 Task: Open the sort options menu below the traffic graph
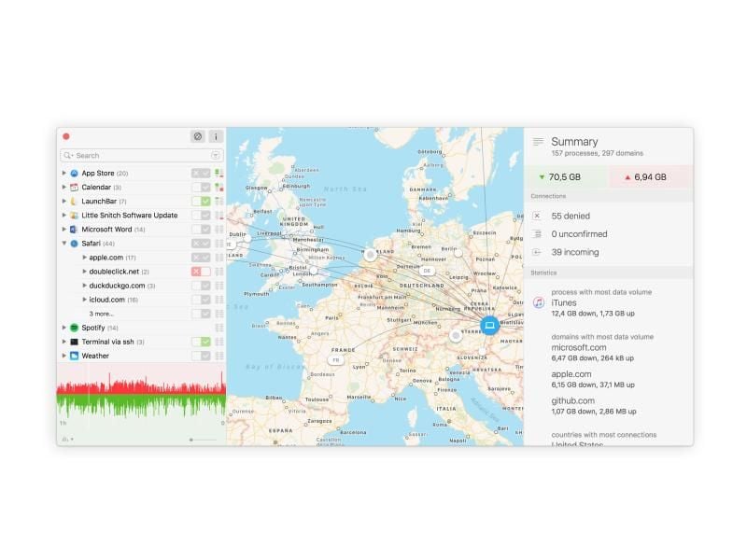pos(67,439)
